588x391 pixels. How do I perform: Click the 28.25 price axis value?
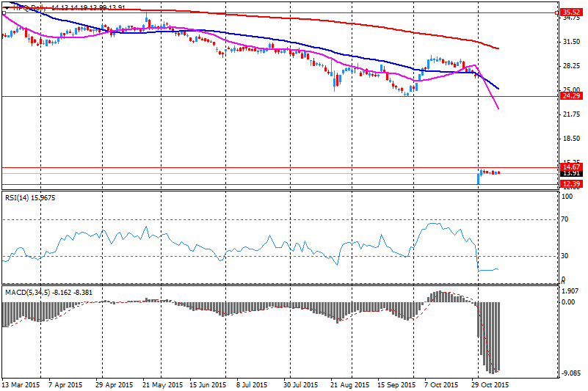[x=572, y=66]
